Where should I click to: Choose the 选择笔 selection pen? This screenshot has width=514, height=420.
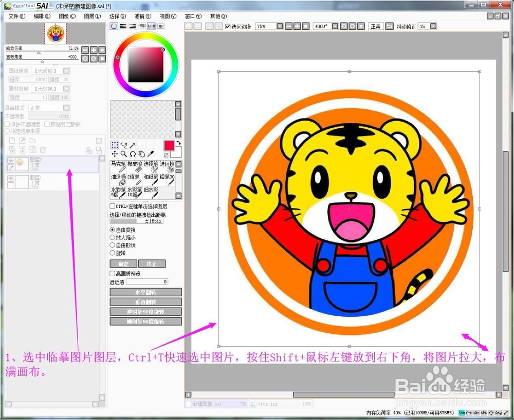[151, 167]
